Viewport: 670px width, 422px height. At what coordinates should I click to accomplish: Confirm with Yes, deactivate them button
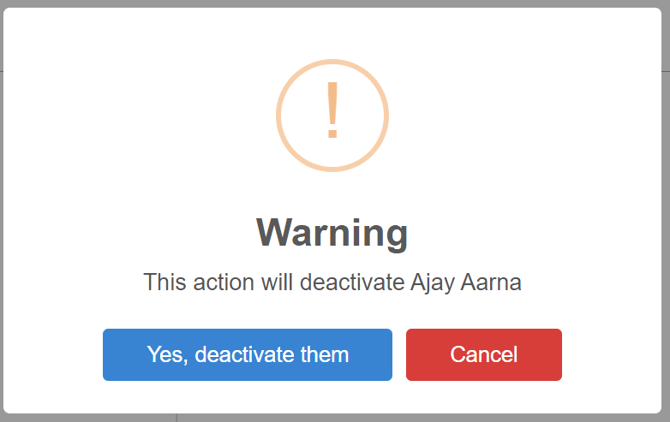pyautogui.click(x=247, y=354)
